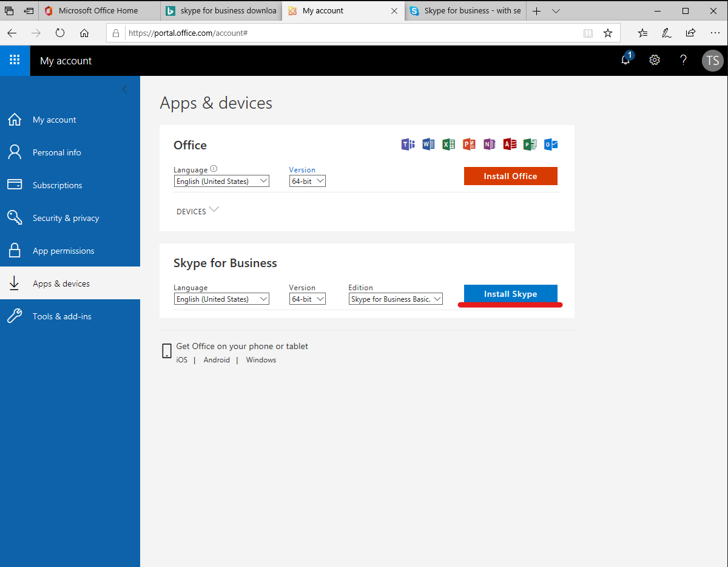Click the OneNote icon
The height and width of the screenshot is (567, 728).
click(489, 144)
